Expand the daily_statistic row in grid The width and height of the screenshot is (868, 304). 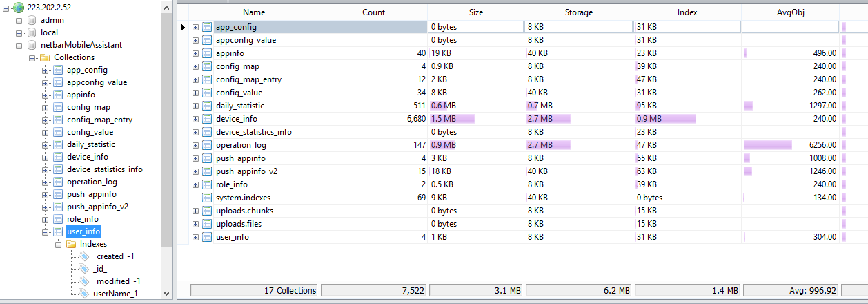pyautogui.click(x=195, y=106)
